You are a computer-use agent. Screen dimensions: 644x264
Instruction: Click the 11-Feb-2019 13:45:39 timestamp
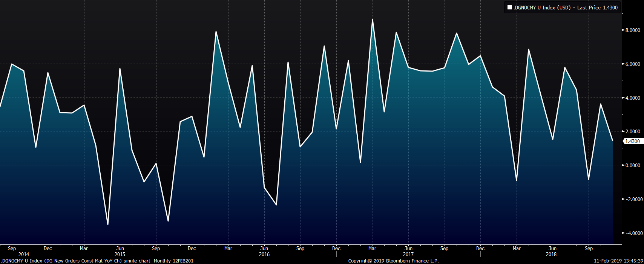click(618, 261)
